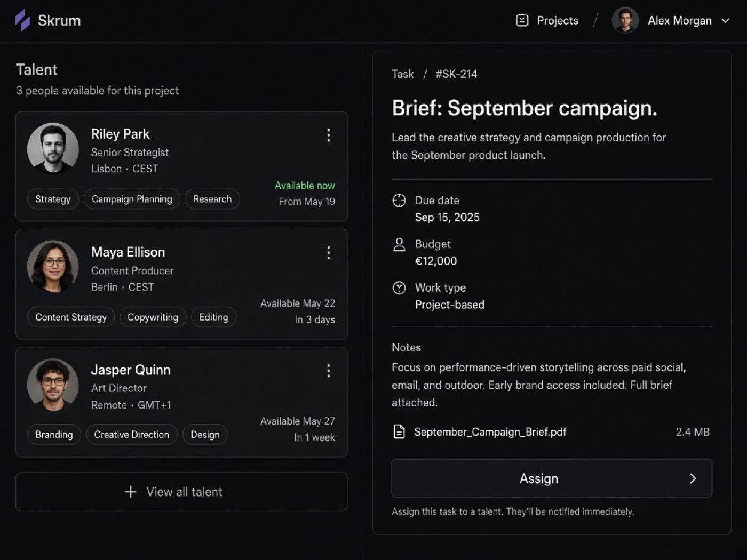This screenshot has height=560, width=747.
Task: Select the Copywriting skill tag
Action: coord(153,317)
